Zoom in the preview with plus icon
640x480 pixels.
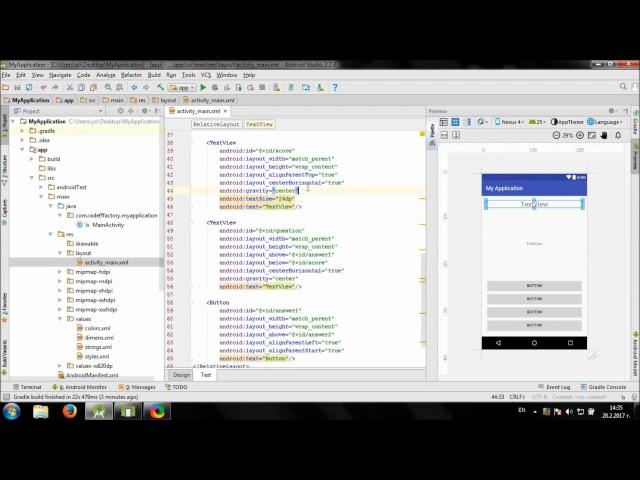pyautogui.click(x=580, y=135)
